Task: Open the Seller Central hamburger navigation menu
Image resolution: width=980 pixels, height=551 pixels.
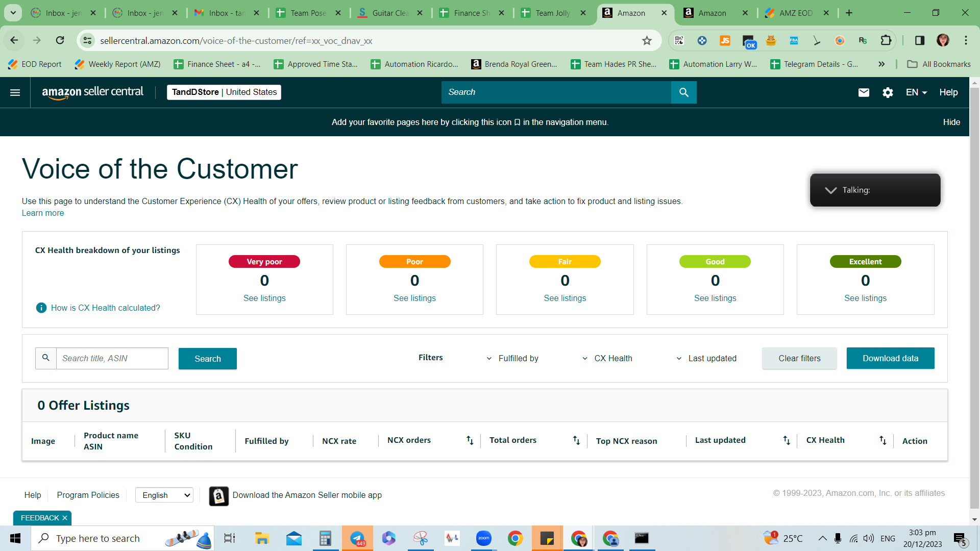Action: tap(15, 92)
